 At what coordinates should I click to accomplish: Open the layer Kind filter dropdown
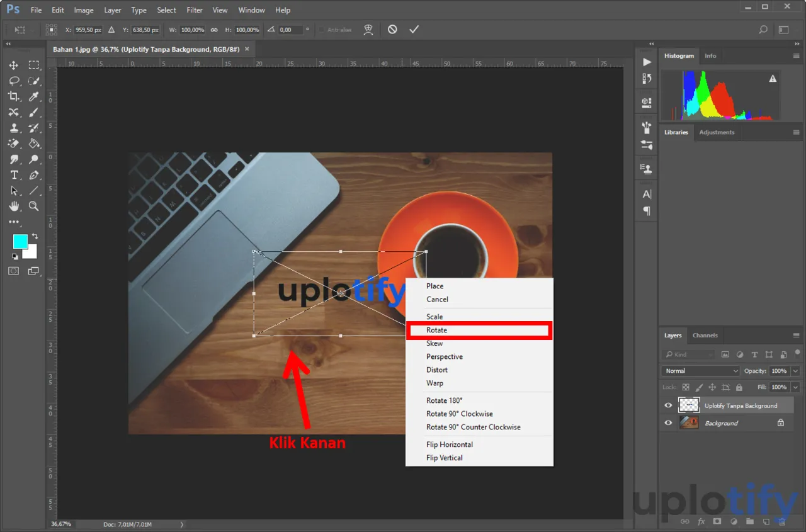(688, 354)
